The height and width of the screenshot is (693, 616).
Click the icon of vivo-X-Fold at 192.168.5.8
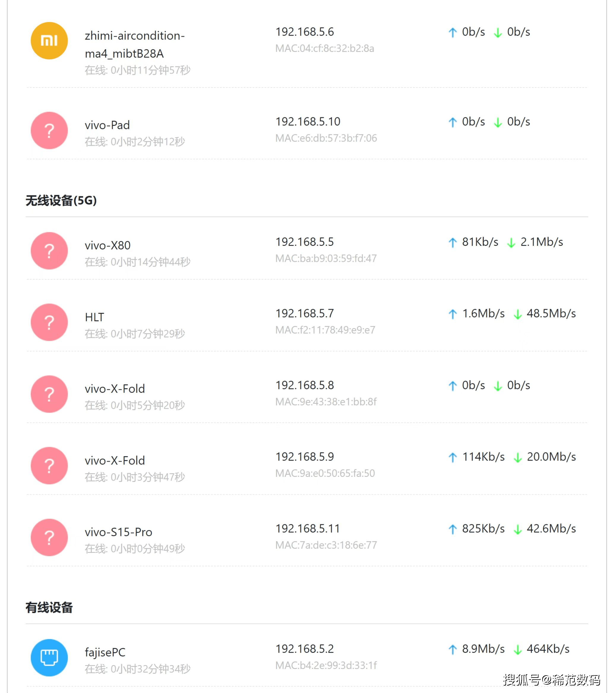click(49, 394)
